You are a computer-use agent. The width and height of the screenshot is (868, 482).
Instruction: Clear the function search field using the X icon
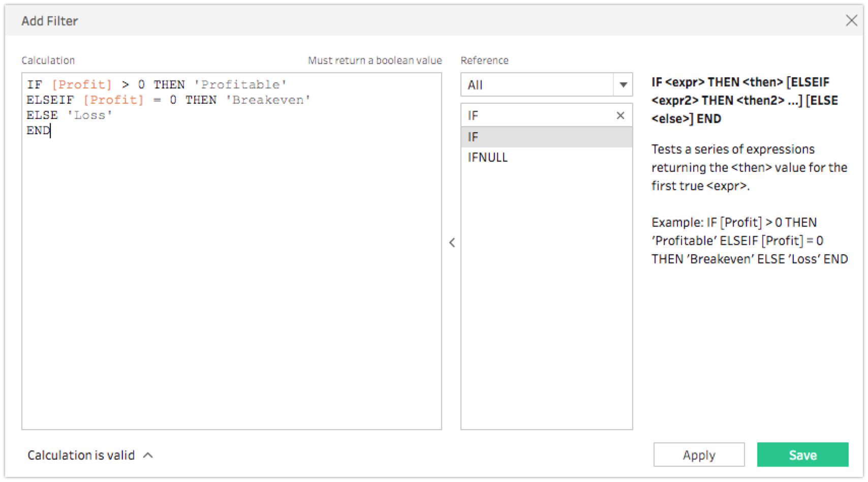pos(620,115)
